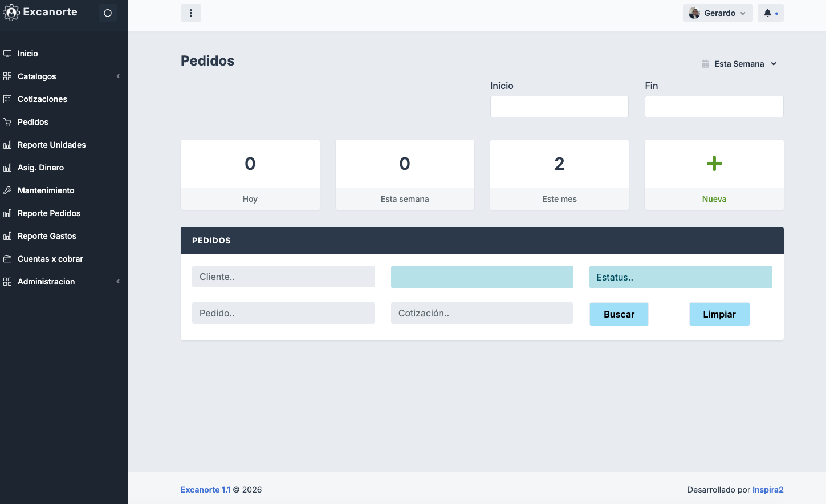Image resolution: width=826 pixels, height=504 pixels.
Task: Expand the Gerardo user dropdown arrow
Action: tap(743, 14)
